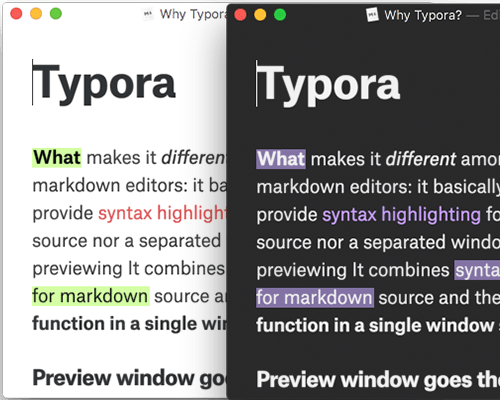This screenshot has width=500, height=400.
Task: Maximize the dark Typora window
Action: pos(280,15)
